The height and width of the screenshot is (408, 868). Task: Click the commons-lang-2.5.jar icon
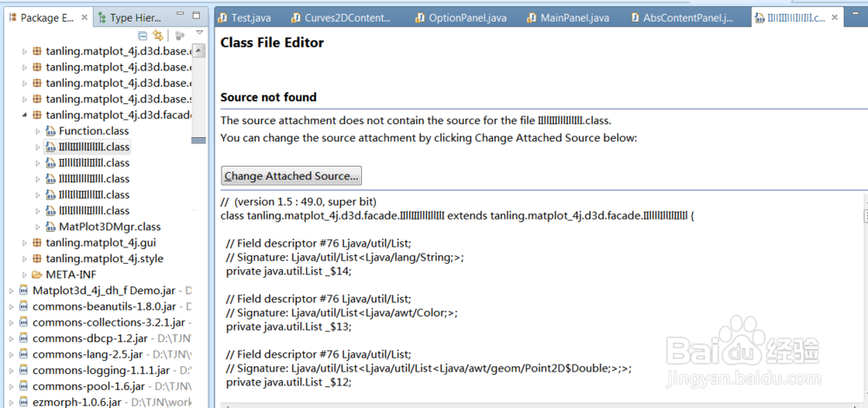click(x=23, y=354)
